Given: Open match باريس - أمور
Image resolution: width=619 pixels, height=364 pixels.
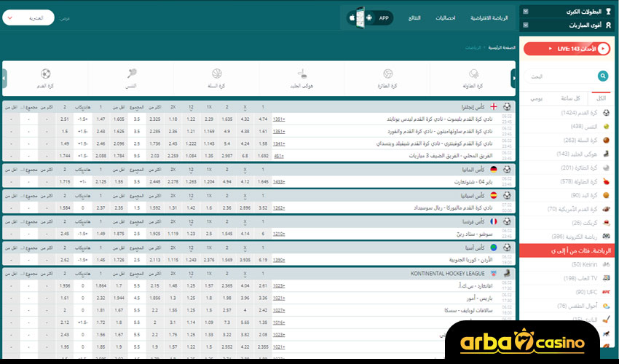Looking at the screenshot, I should point(480,298).
